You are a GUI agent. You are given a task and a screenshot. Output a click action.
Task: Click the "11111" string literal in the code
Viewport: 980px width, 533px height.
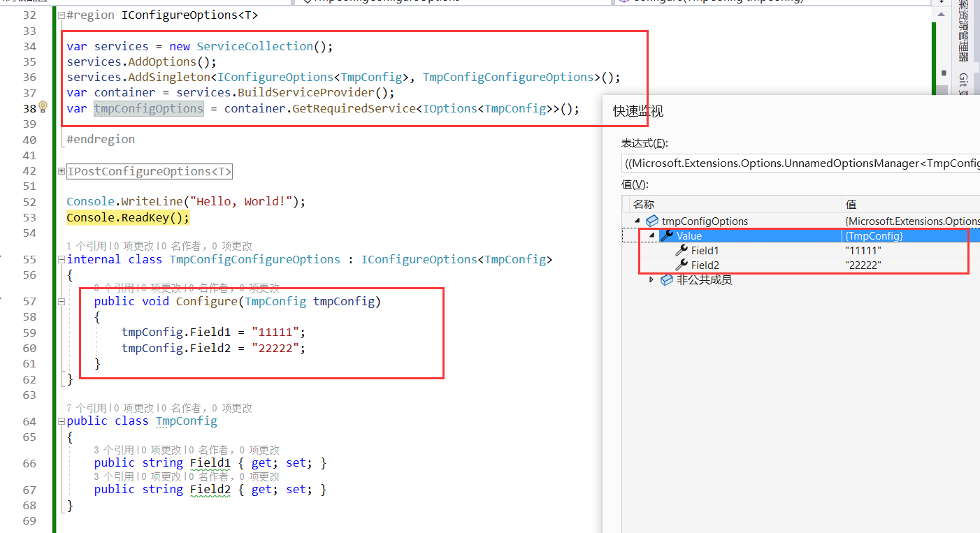pyautogui.click(x=275, y=333)
